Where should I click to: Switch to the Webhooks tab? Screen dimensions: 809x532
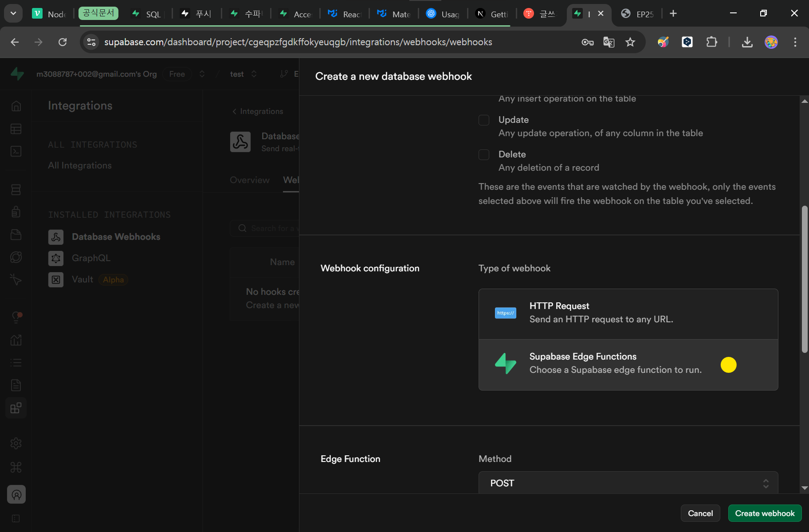pyautogui.click(x=291, y=180)
